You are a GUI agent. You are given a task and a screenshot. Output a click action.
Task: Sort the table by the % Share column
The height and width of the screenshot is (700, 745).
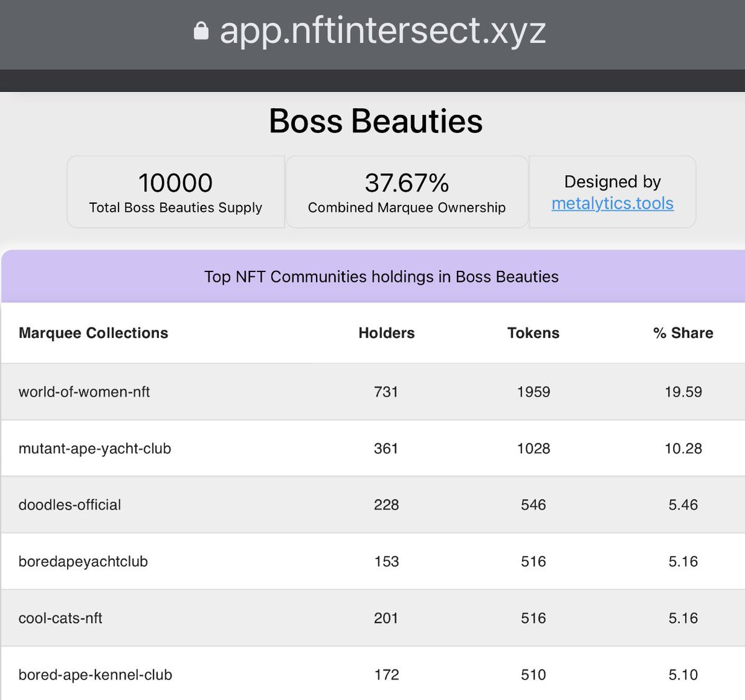point(683,333)
